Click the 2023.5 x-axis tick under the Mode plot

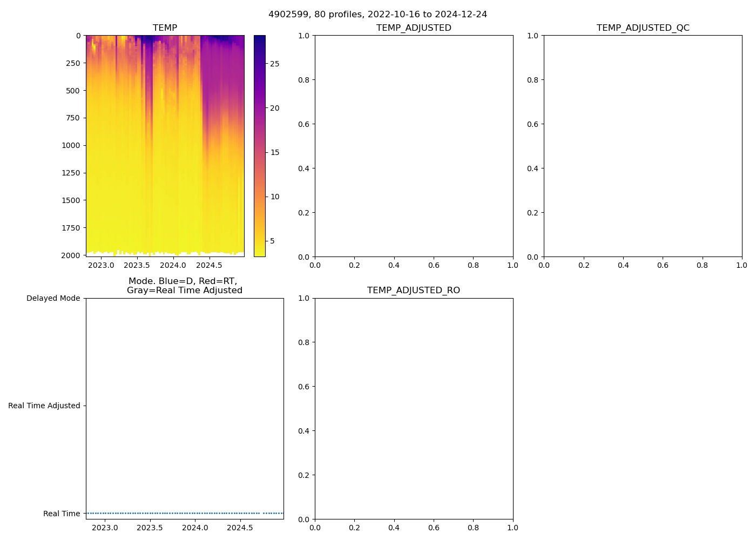pyautogui.click(x=150, y=528)
